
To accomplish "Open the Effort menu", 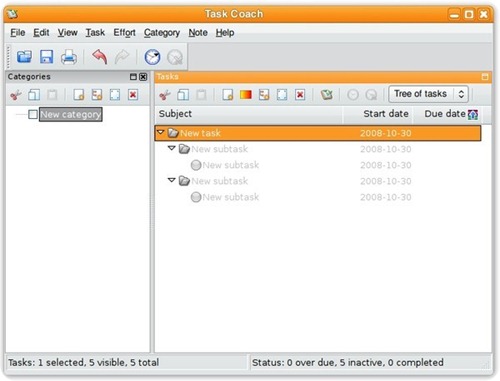I will [124, 33].
